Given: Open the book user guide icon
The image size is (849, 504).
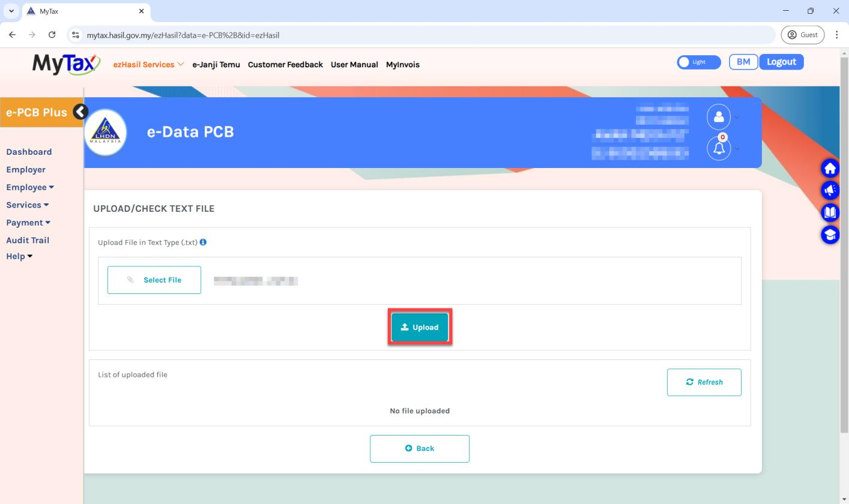Looking at the screenshot, I should [x=830, y=212].
